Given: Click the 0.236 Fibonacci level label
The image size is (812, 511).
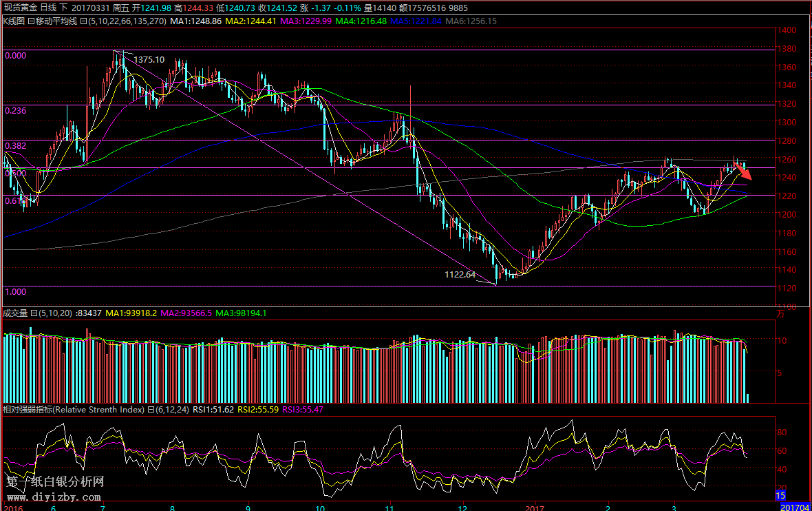Looking at the screenshot, I should (x=15, y=110).
